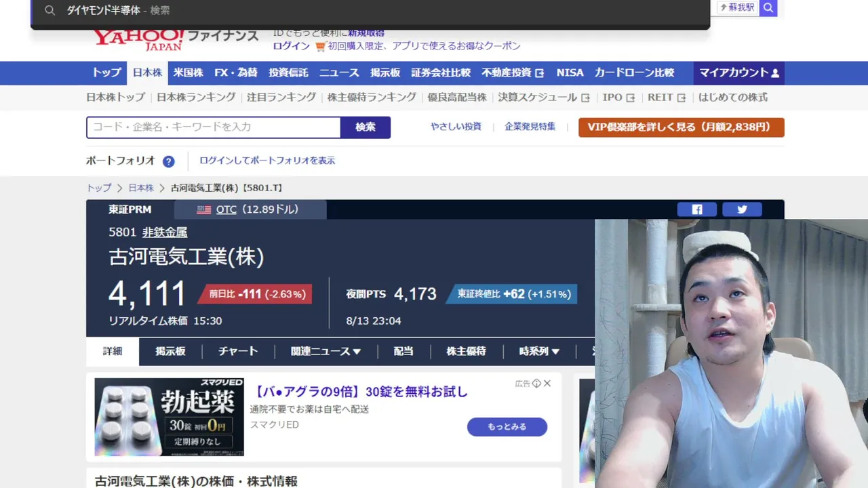
Task: Open 掲示板 in the blue navigation bar
Action: coord(385,73)
